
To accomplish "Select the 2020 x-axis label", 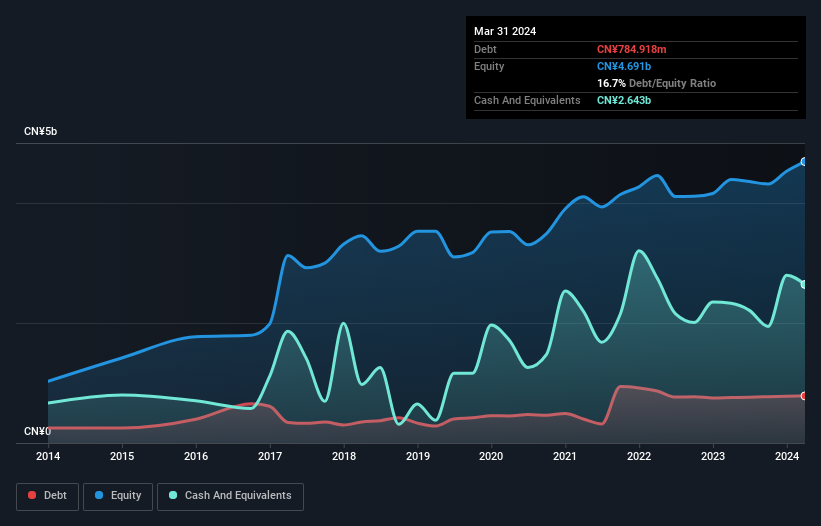I will point(491,456).
